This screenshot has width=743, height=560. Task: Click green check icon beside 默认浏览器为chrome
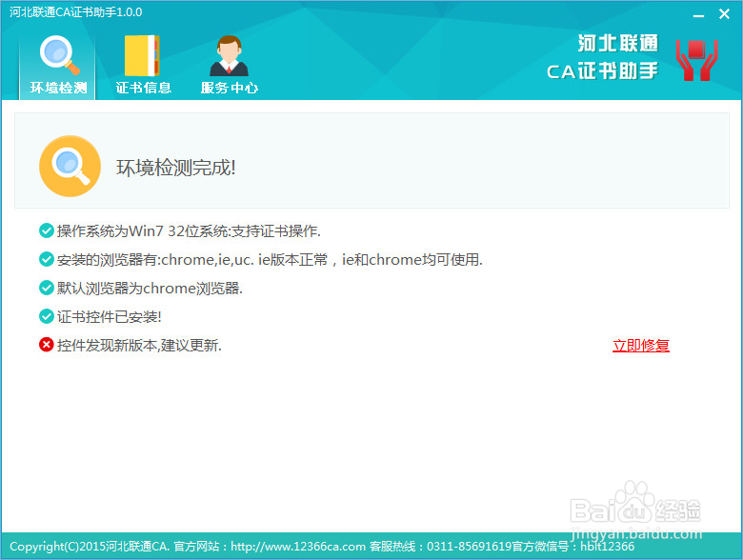(x=46, y=288)
